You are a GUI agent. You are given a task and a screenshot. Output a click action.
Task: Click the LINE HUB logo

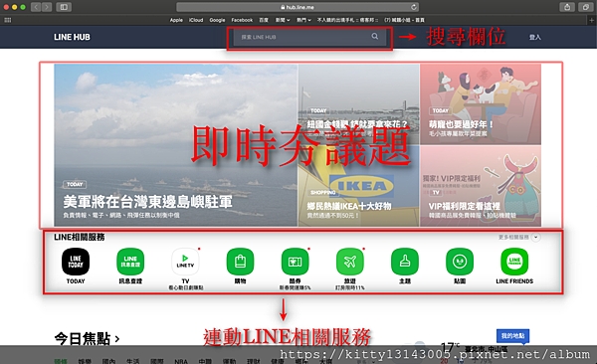pos(72,37)
